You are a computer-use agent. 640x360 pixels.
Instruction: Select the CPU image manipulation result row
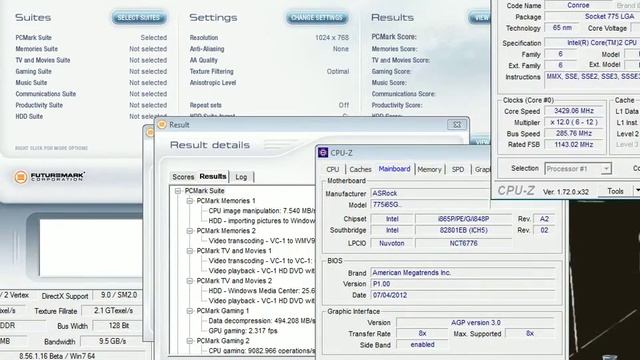click(x=262, y=211)
